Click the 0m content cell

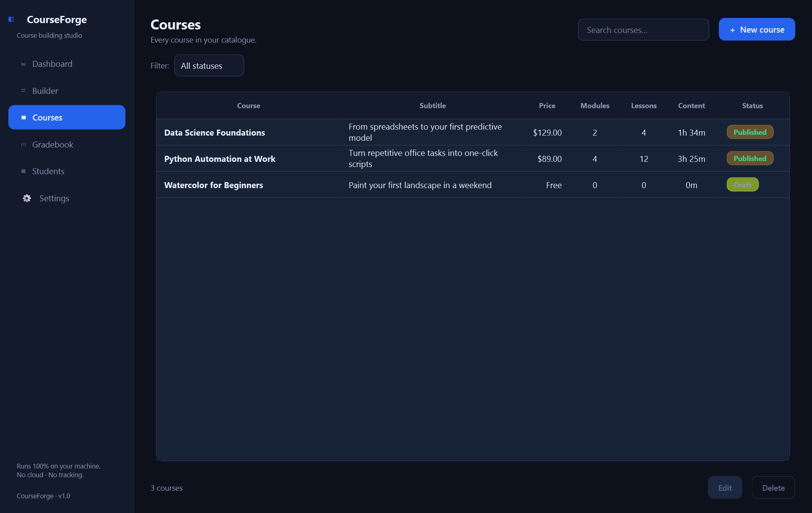tap(691, 185)
